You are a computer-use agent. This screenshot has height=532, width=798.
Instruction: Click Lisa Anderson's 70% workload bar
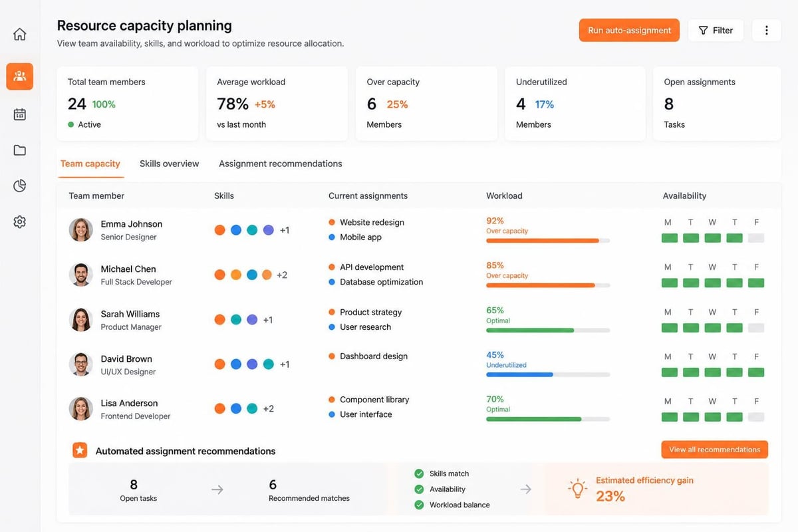pyautogui.click(x=548, y=419)
